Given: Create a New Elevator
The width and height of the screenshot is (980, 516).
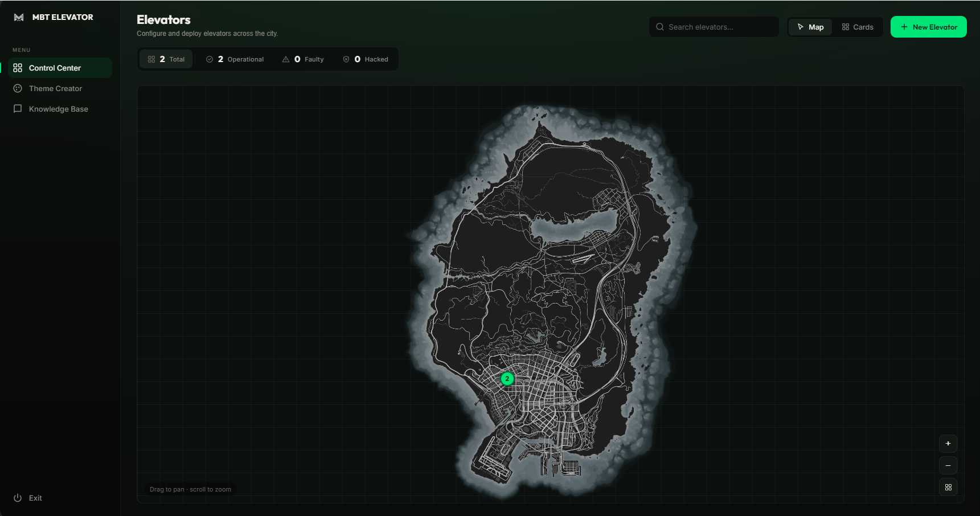Looking at the screenshot, I should point(929,27).
